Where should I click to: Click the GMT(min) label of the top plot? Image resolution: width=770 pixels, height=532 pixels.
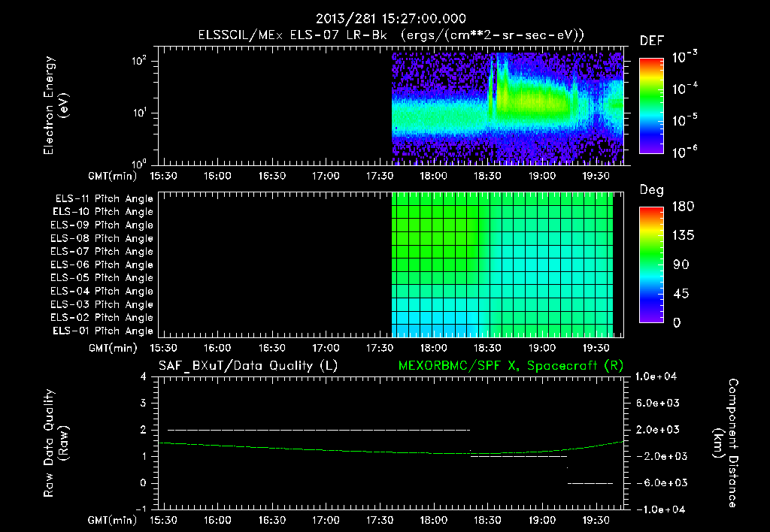pyautogui.click(x=113, y=176)
